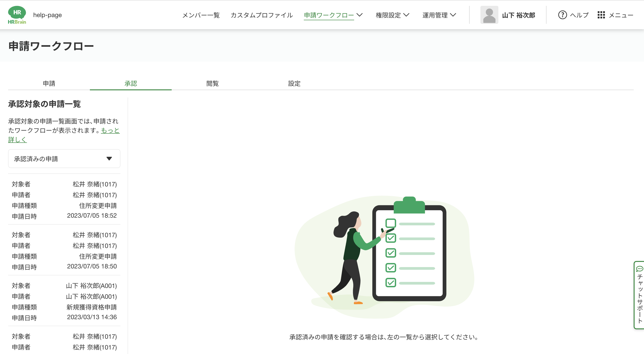Switch to the 承認 tab
The width and height of the screenshot is (644, 354).
pos(131,83)
